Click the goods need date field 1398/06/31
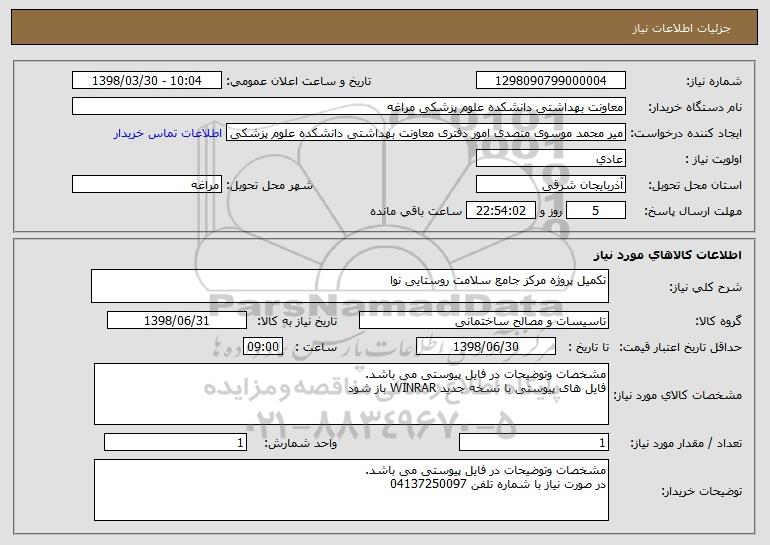 click(177, 321)
